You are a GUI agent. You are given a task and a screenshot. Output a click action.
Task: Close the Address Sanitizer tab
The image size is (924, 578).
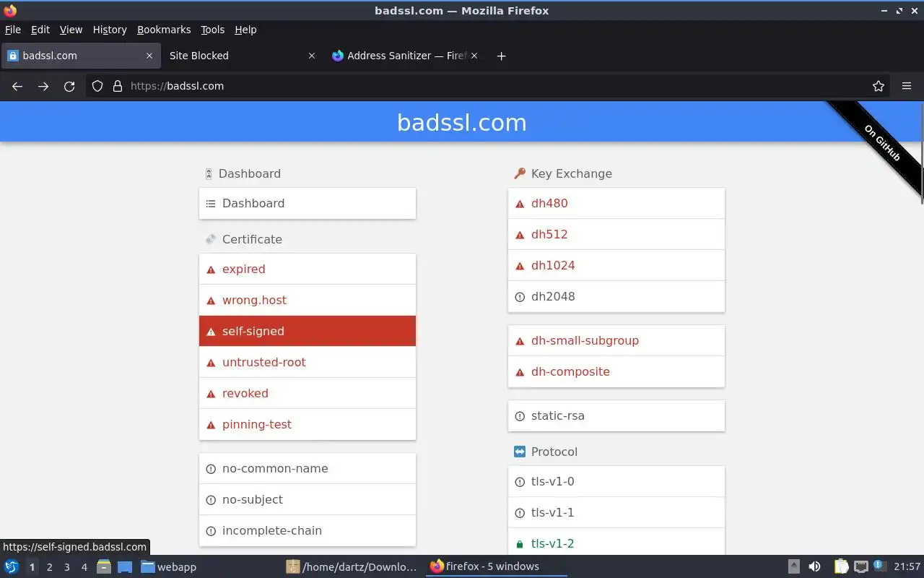pyautogui.click(x=474, y=56)
